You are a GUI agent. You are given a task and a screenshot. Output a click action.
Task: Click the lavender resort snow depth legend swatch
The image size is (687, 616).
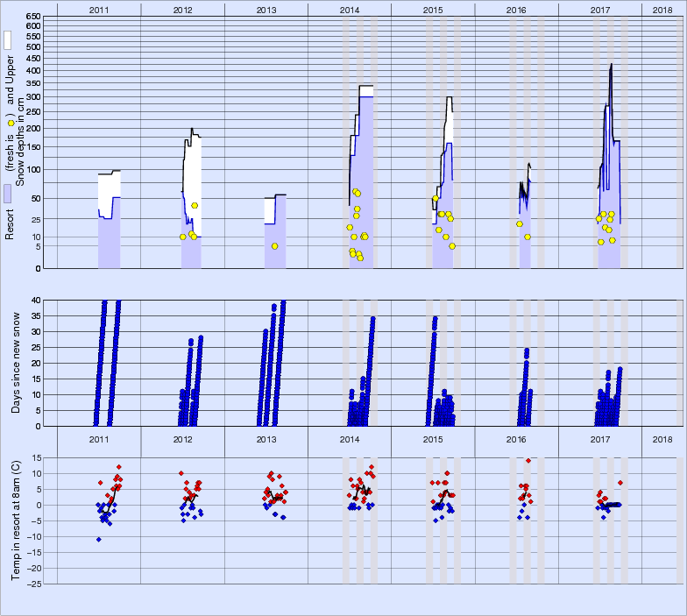click(x=7, y=194)
